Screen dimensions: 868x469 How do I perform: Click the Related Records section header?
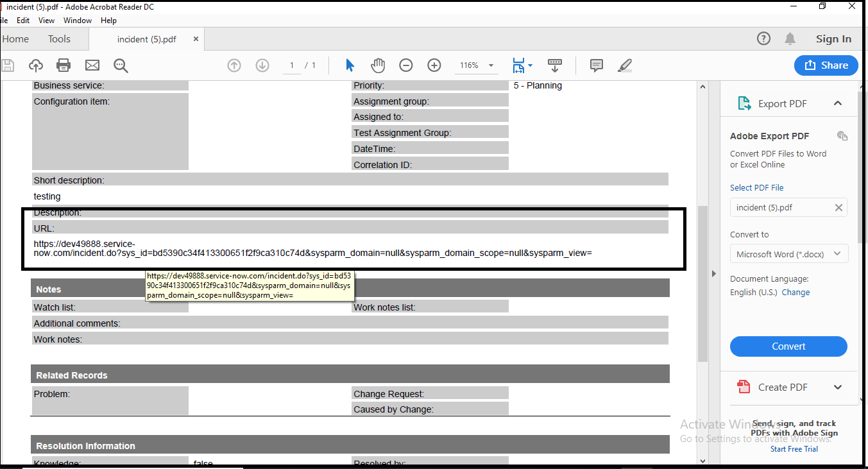point(350,375)
